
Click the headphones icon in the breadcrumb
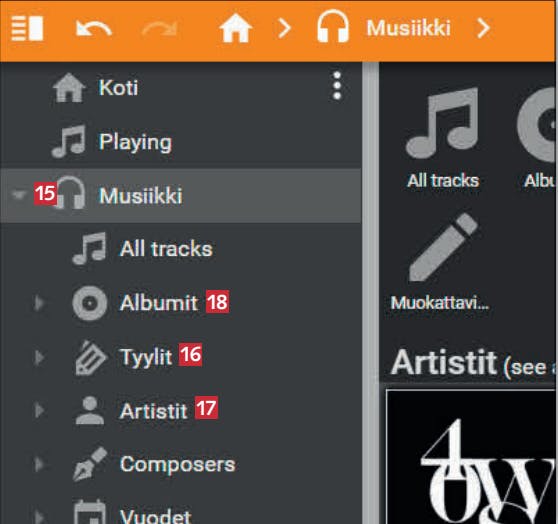point(333,26)
